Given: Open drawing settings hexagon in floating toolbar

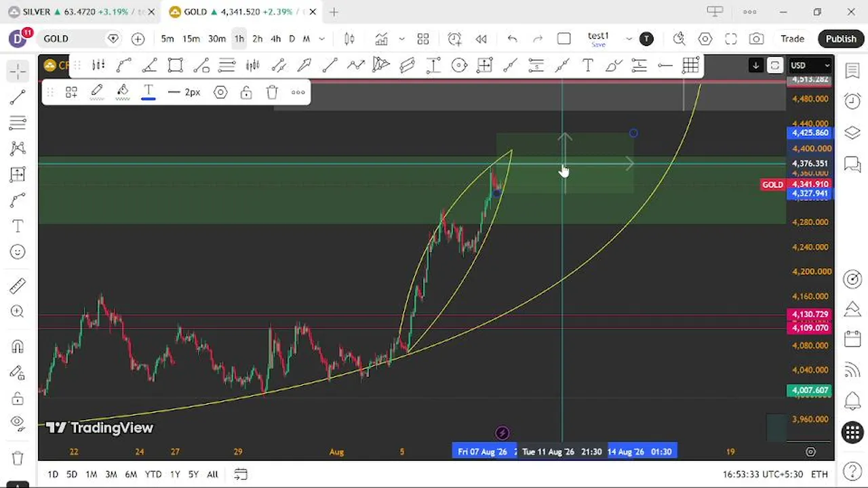Looking at the screenshot, I should tap(220, 92).
